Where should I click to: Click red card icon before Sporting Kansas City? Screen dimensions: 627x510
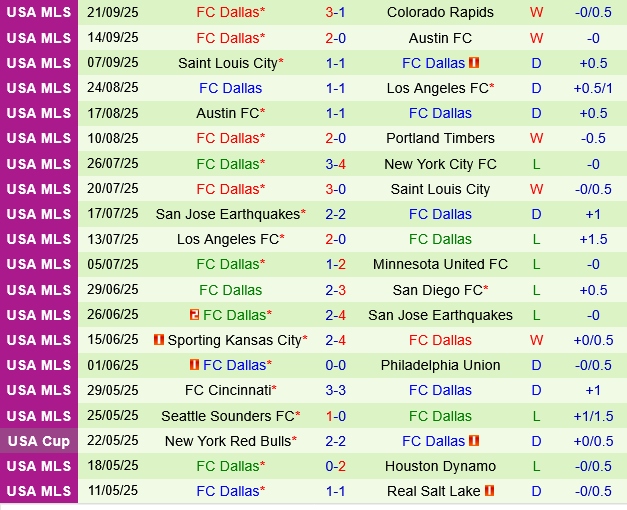[x=158, y=340]
